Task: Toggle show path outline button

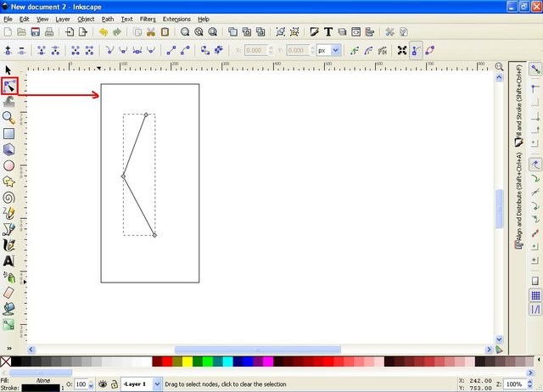Action: pyautogui.click(x=430, y=51)
